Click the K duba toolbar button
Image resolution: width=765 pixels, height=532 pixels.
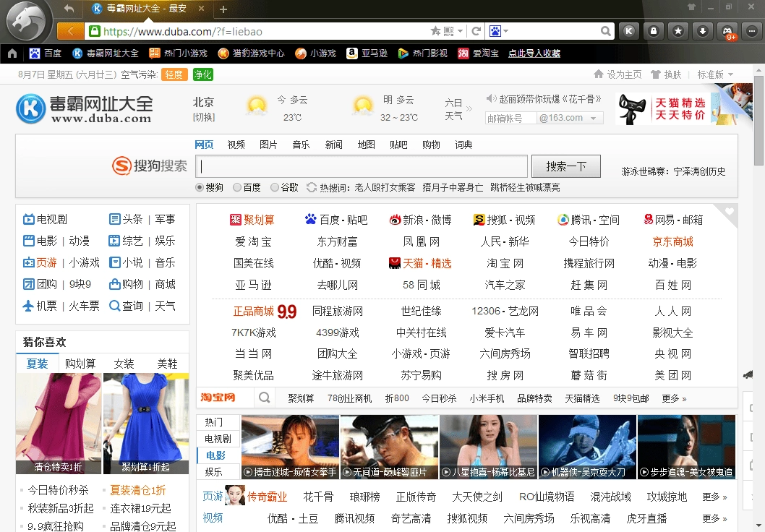tap(629, 31)
